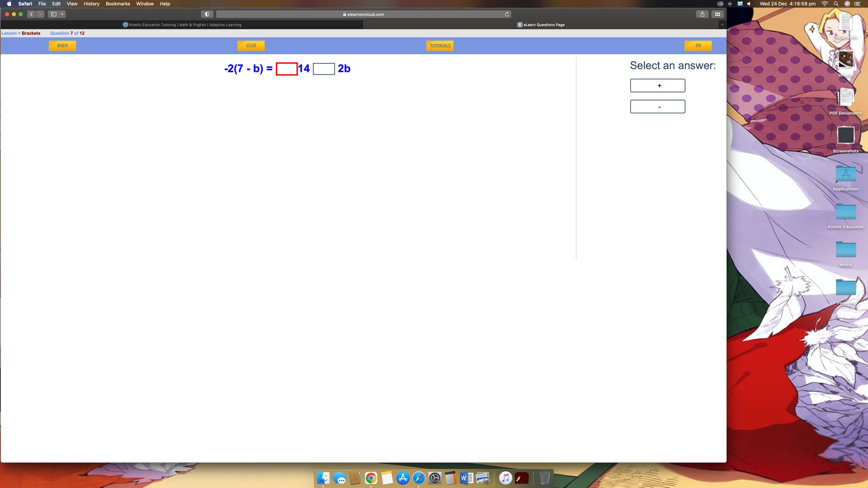Viewport: 868px width, 488px height.
Task: Open new tab with plus icon
Action: point(722,24)
